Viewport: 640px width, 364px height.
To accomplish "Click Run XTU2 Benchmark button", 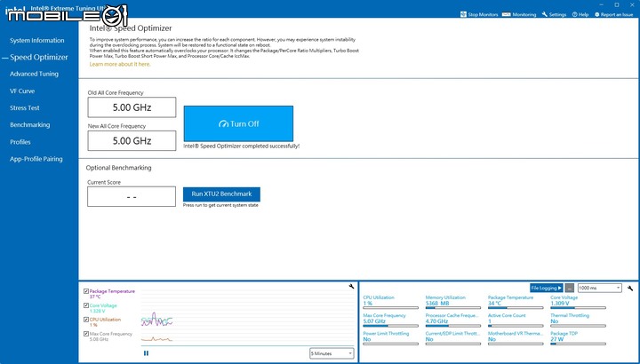I will pyautogui.click(x=221, y=194).
